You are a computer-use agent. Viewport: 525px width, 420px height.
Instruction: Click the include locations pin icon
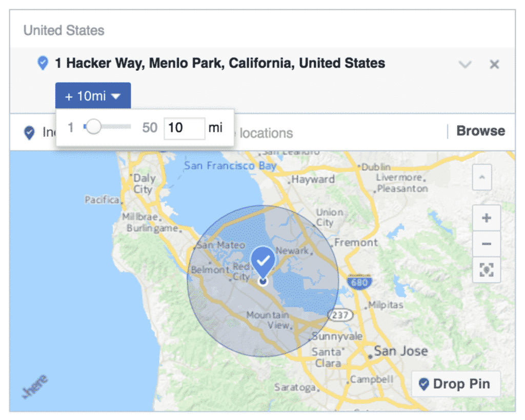[29, 133]
